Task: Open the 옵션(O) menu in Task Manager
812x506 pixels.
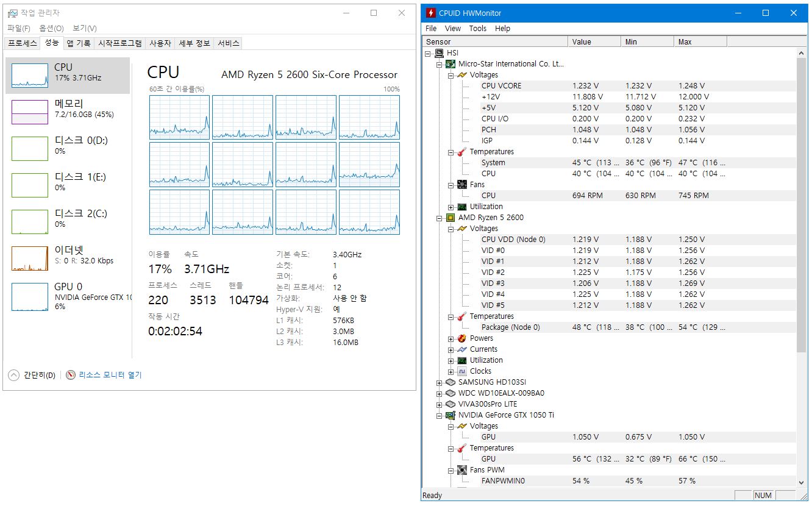Action: pyautogui.click(x=51, y=29)
